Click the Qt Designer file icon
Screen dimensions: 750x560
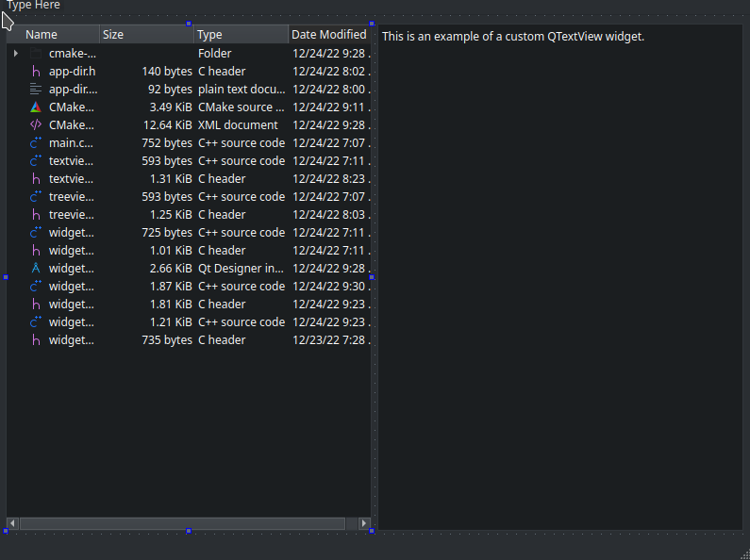pos(36,269)
